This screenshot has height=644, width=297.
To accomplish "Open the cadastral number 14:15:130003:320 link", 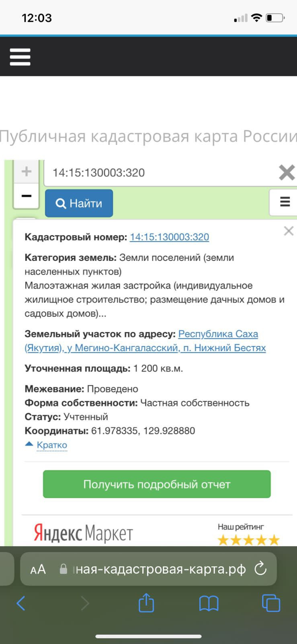I will (x=169, y=237).
